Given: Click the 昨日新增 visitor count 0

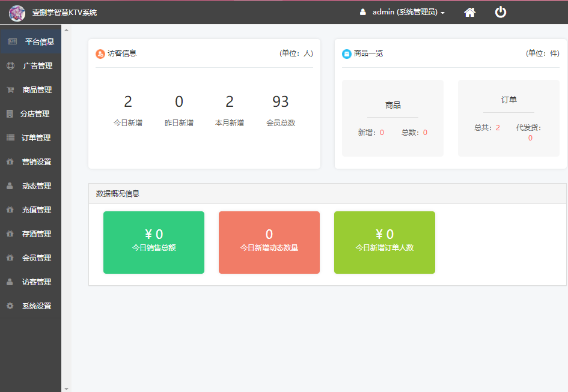Looking at the screenshot, I should (179, 101).
